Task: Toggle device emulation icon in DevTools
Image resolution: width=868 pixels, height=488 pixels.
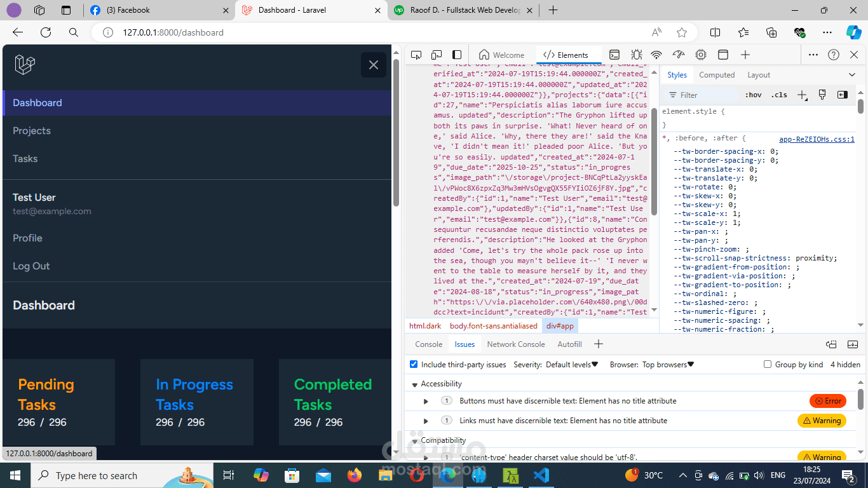Action: [x=437, y=55]
